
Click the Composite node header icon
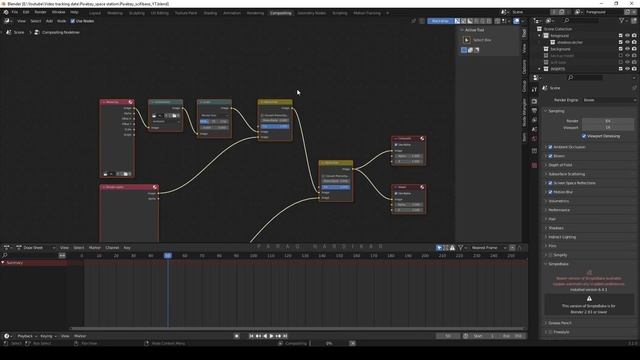[x=422, y=138]
